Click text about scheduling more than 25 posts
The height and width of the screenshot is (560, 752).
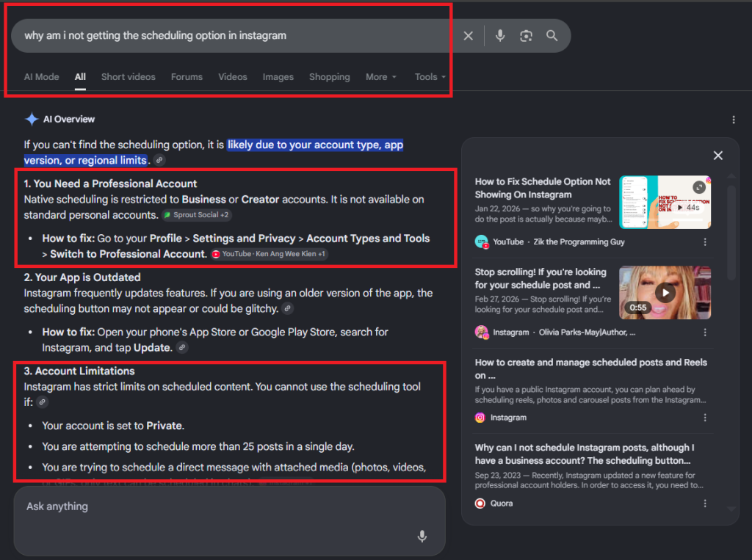(x=198, y=447)
